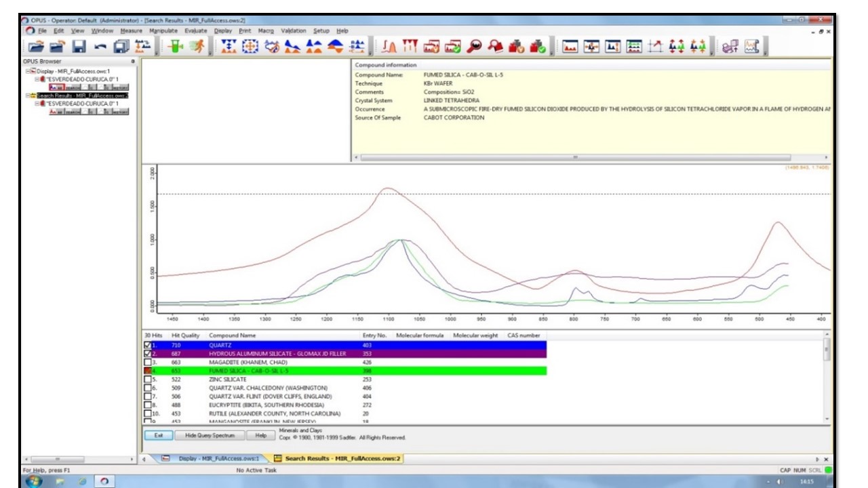This screenshot has width=868, height=488.
Task: Click the blue open file folder icon
Action: pos(36,47)
